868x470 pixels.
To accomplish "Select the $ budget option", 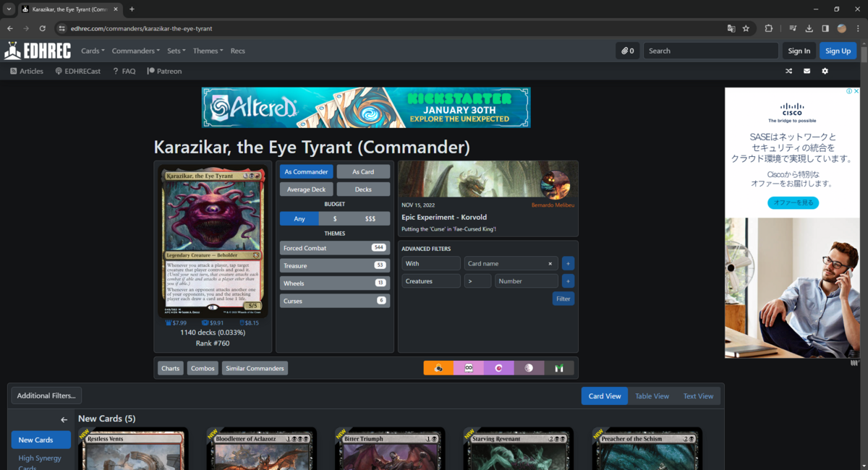I will (334, 218).
